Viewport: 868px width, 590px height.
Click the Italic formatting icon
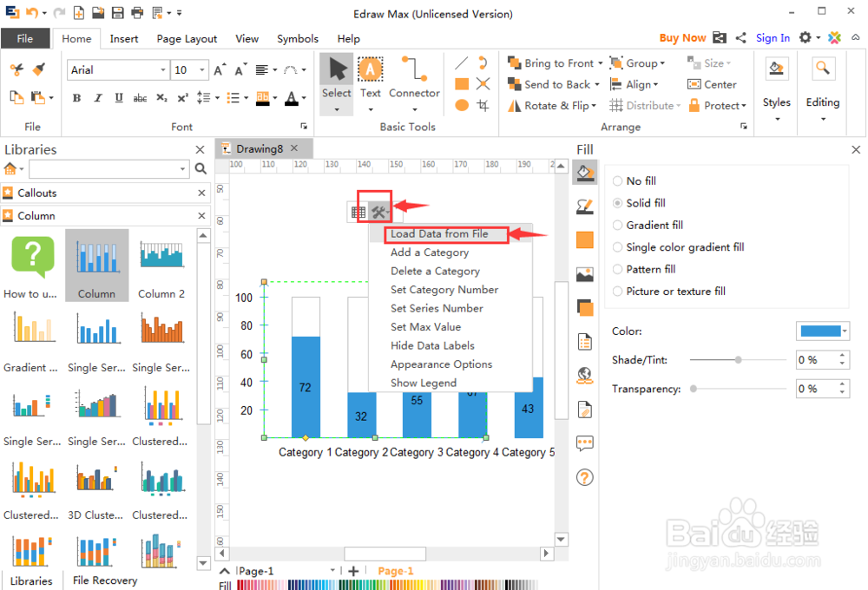point(97,98)
